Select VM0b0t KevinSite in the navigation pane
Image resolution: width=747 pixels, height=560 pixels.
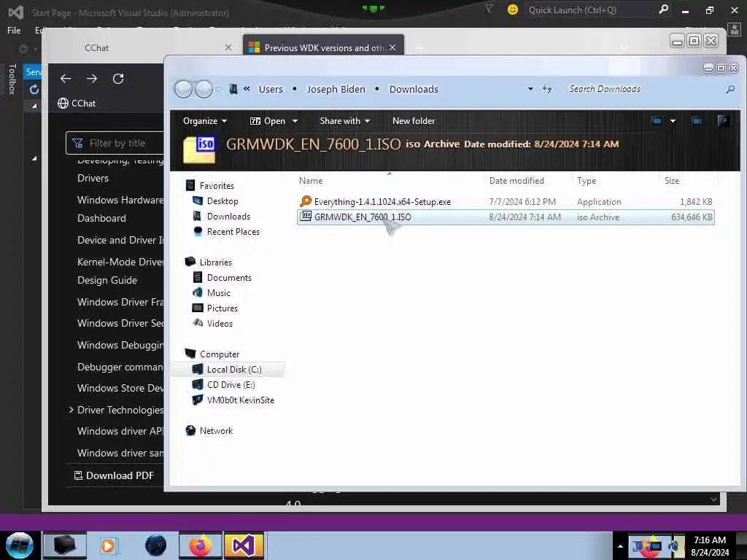click(x=240, y=400)
